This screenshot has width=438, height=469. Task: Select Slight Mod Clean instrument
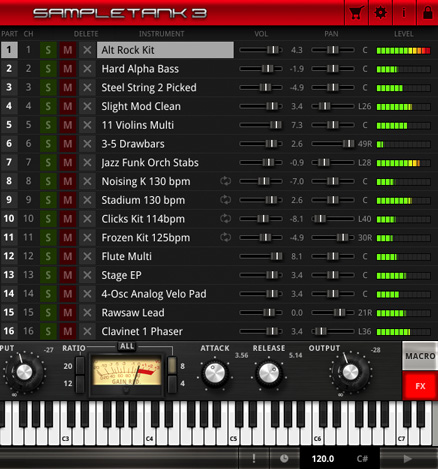tap(165, 106)
